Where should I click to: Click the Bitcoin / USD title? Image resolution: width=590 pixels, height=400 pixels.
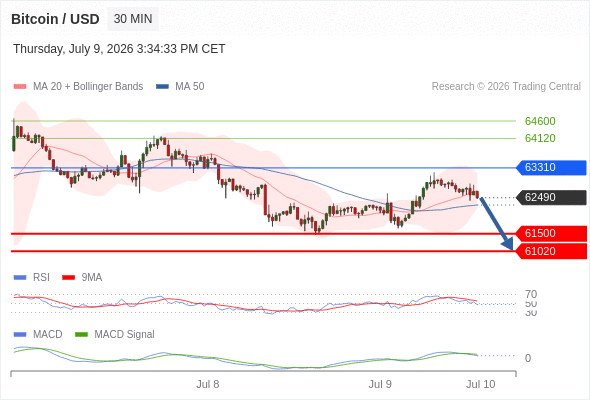[55, 19]
